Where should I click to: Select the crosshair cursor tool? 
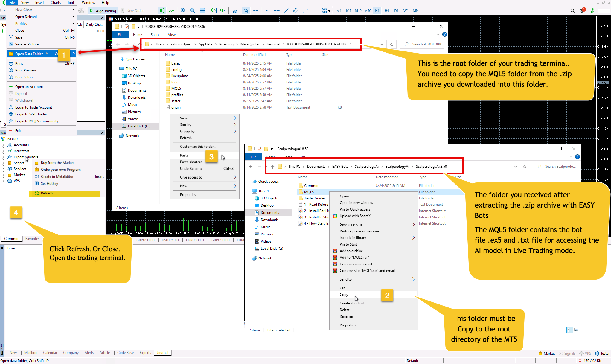[x=256, y=11]
